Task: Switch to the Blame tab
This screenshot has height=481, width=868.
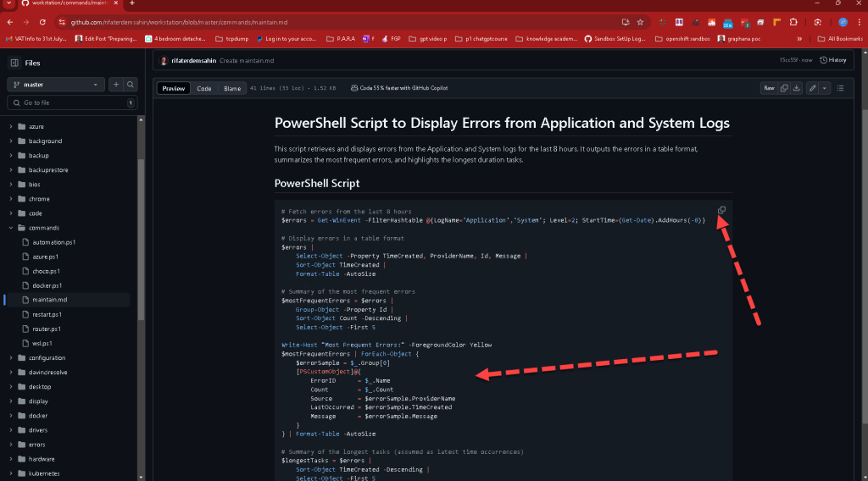Action: 232,88
